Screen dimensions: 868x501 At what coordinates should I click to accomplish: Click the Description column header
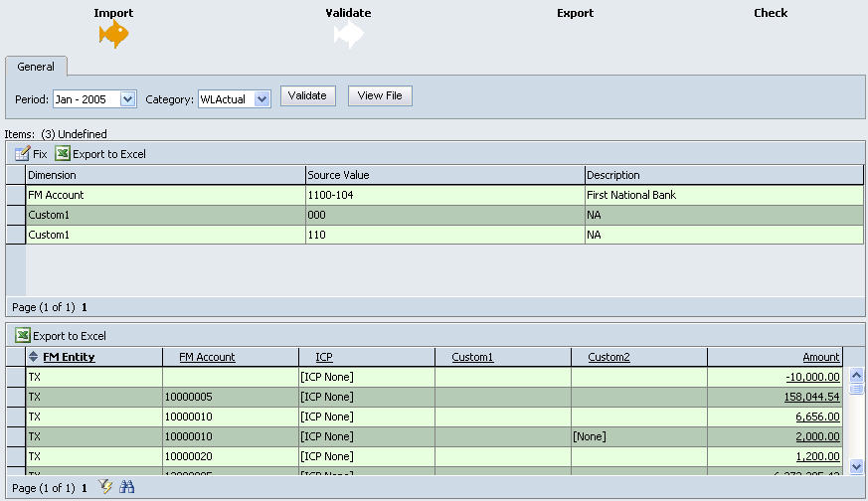point(724,175)
